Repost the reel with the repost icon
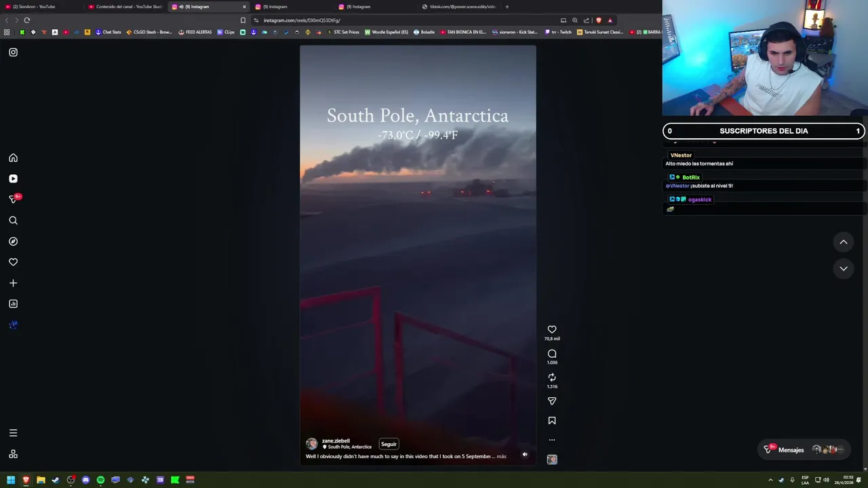 coord(552,378)
